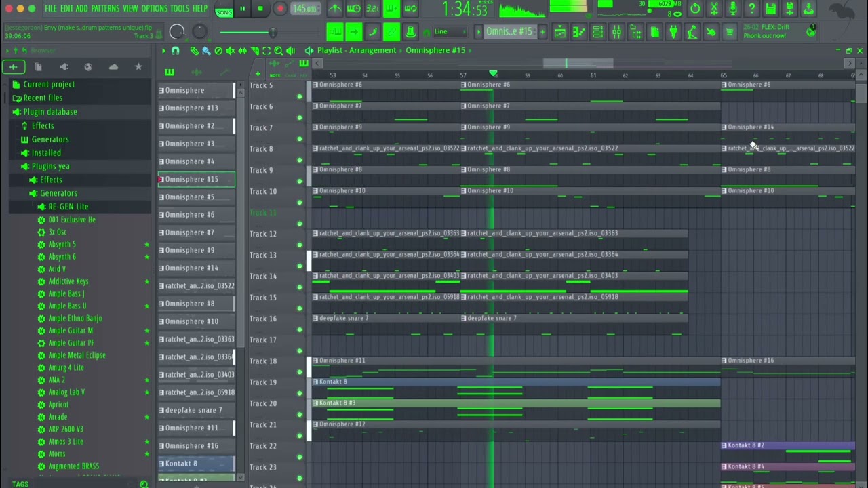Click the main volume knob
The height and width of the screenshot is (488, 868).
[x=177, y=32]
